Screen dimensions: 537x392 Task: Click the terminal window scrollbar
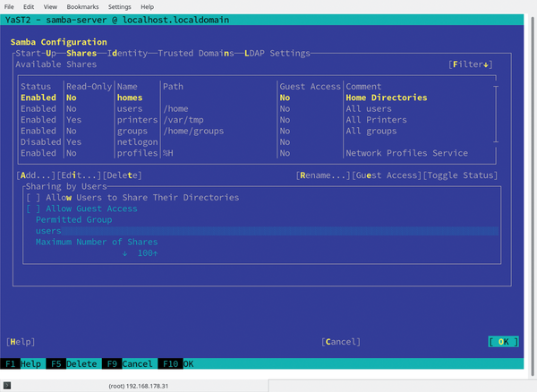(x=533, y=195)
